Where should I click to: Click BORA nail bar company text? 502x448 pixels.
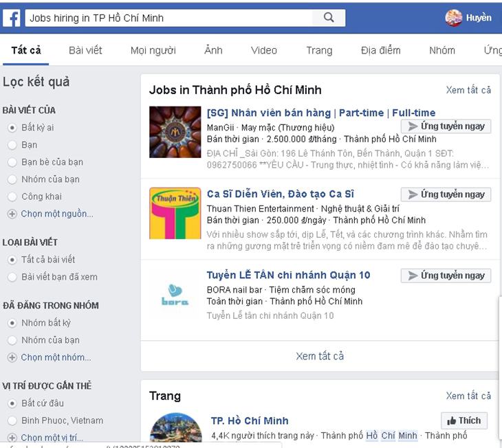[234, 290]
